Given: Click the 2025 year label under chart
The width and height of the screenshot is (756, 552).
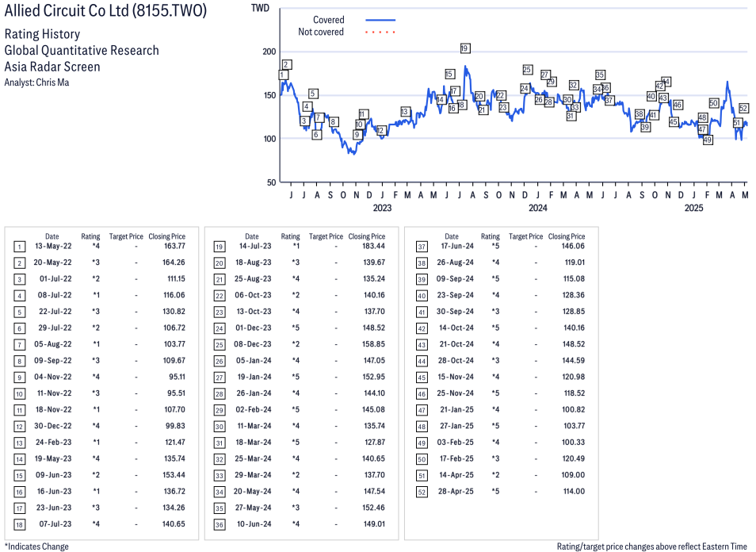Looking at the screenshot, I should (x=694, y=208).
